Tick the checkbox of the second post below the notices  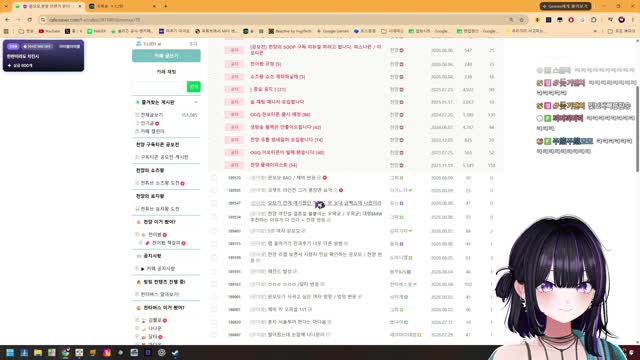pos(214,191)
